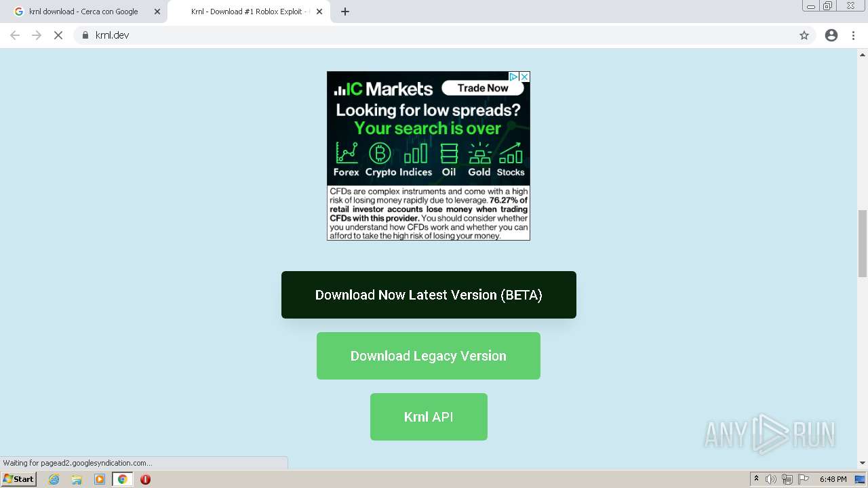Click the scrollbar down arrow
This screenshot has width=868, height=488.
point(863,463)
